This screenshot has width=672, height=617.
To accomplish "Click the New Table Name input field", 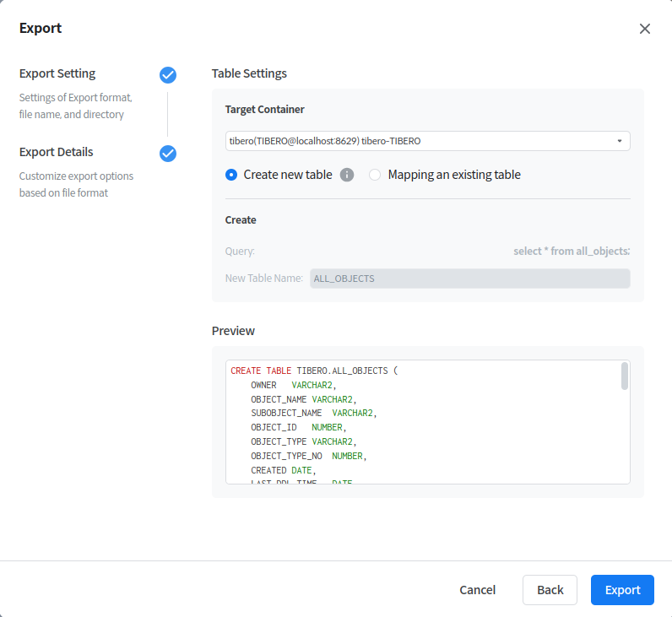I will pos(469,279).
